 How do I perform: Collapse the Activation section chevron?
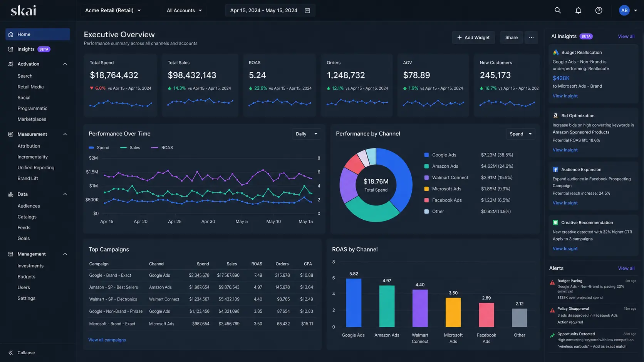click(x=65, y=64)
